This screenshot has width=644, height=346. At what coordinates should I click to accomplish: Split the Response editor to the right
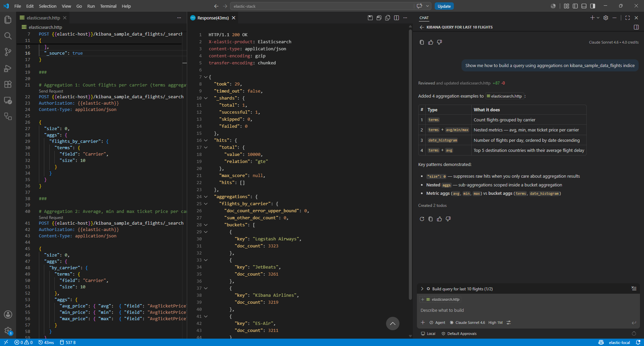pyautogui.click(x=396, y=18)
